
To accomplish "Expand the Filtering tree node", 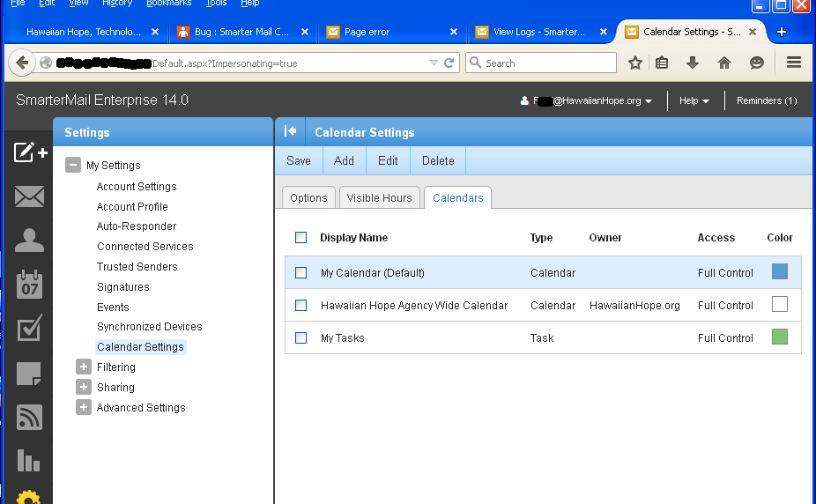I will pos(83,367).
